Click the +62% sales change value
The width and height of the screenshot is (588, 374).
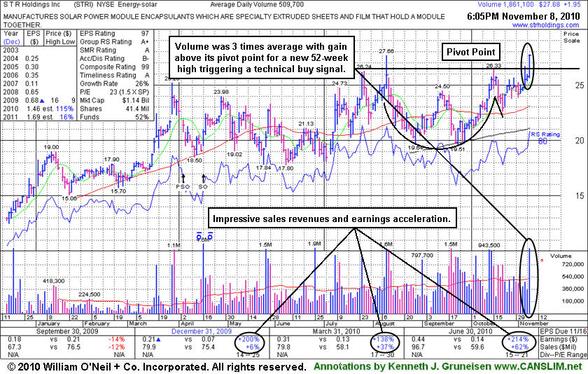[x=519, y=347]
